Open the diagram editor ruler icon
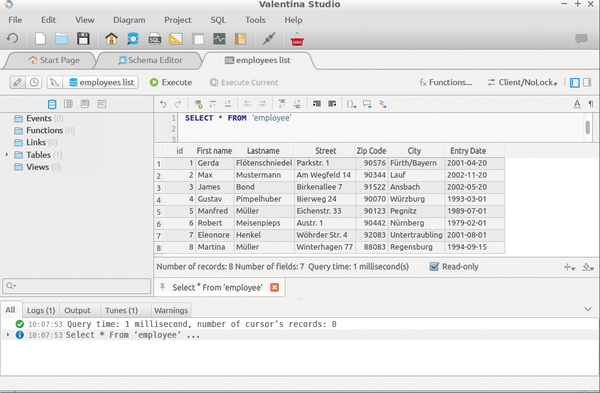 (176, 39)
